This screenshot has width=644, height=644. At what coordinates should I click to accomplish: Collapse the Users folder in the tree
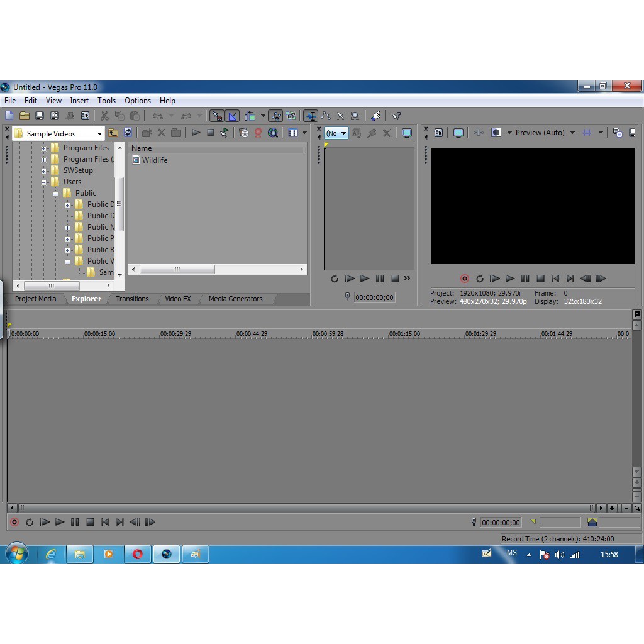(x=43, y=182)
